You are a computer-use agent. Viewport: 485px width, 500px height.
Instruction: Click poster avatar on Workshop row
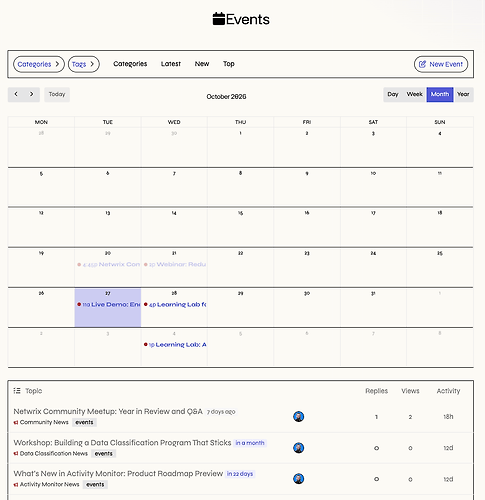tap(298, 448)
